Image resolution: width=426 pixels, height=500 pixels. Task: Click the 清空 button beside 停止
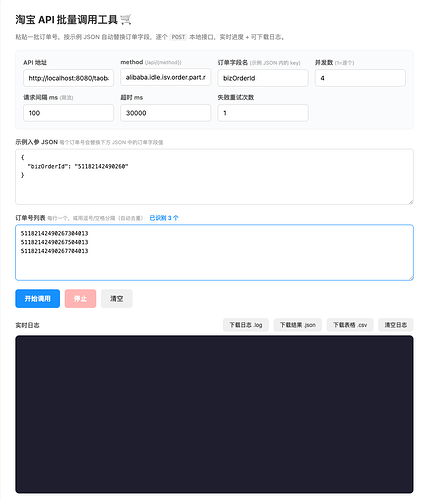click(117, 298)
